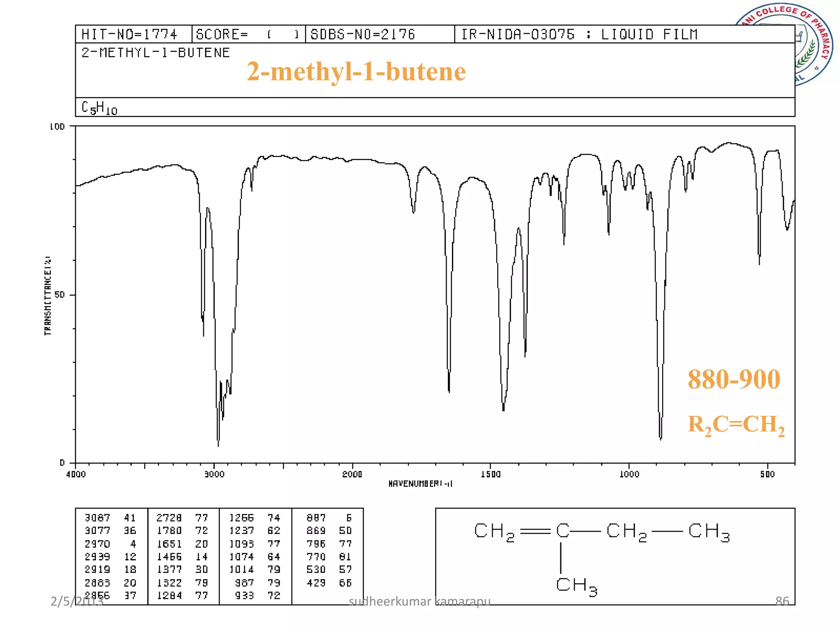Select the 1322 peak table entry
The height and width of the screenshot is (630, 840).
click(182, 583)
